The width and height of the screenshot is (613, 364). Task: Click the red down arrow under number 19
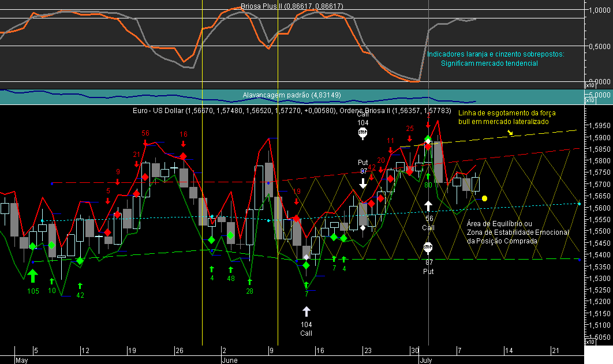[297, 201]
